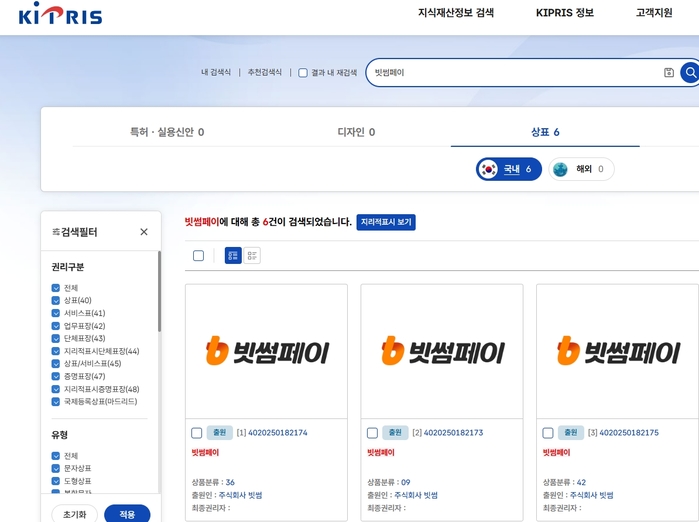Select 해외 0 globe button
699x522 pixels.
pyautogui.click(x=581, y=169)
